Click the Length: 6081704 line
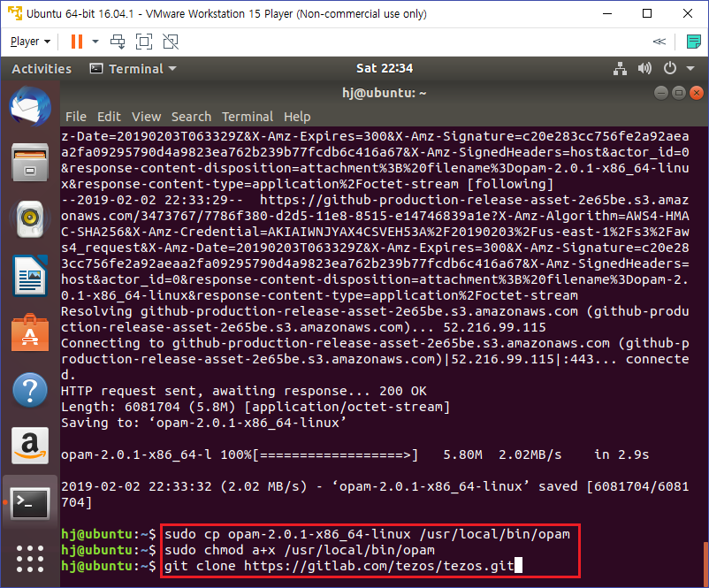 click(x=255, y=407)
